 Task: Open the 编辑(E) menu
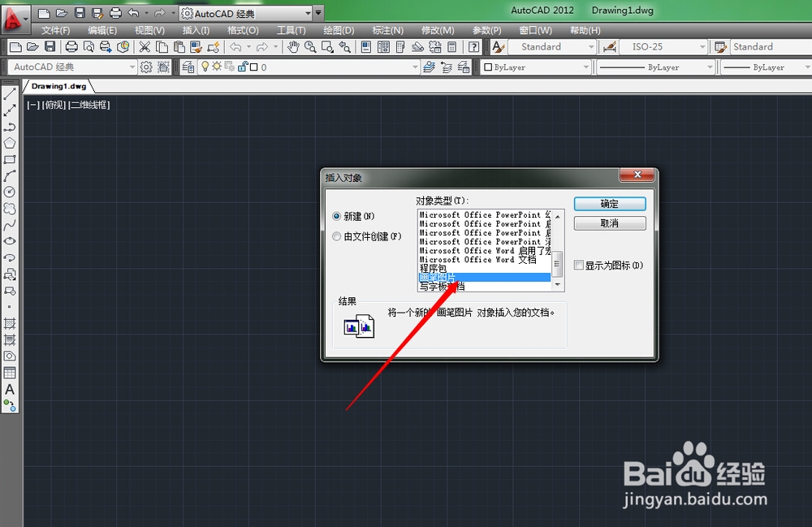click(102, 31)
